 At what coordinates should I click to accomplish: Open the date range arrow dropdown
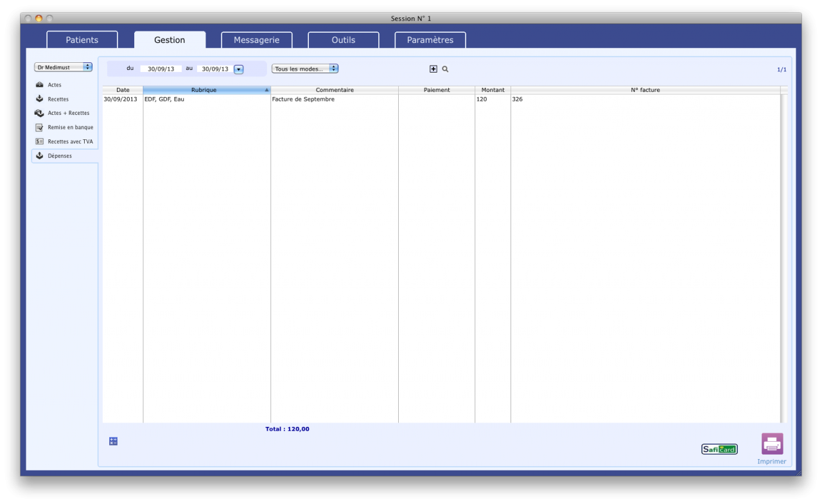pos(239,69)
